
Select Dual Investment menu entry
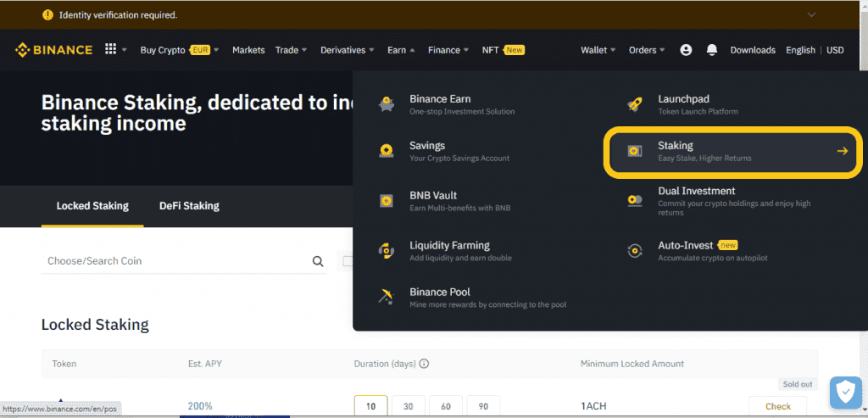(733, 201)
